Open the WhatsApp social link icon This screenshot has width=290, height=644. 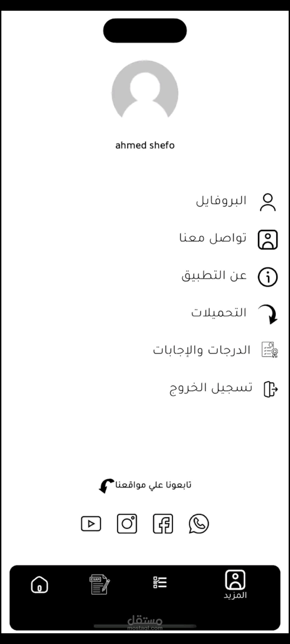point(199,524)
